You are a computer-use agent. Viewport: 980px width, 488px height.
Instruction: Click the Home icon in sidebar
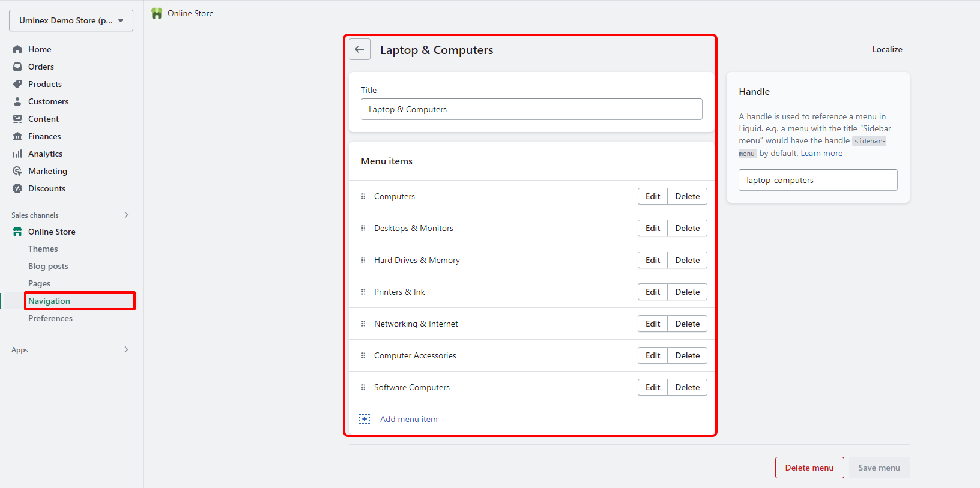click(17, 49)
